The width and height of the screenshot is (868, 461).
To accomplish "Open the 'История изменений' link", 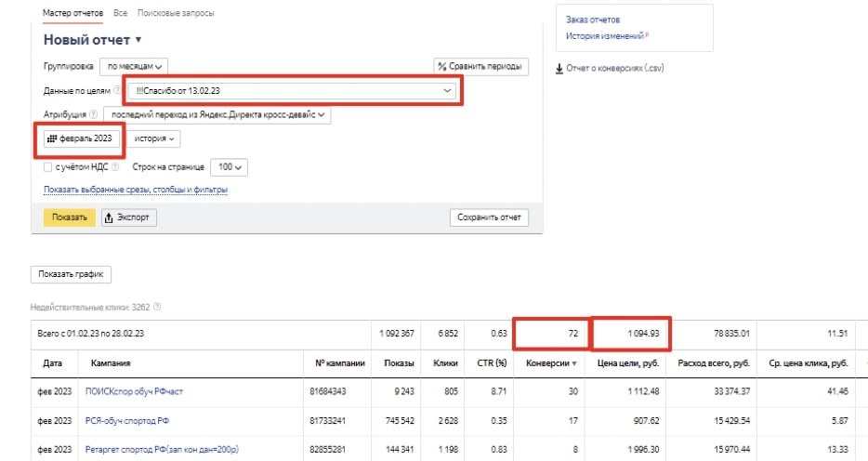I will click(606, 36).
